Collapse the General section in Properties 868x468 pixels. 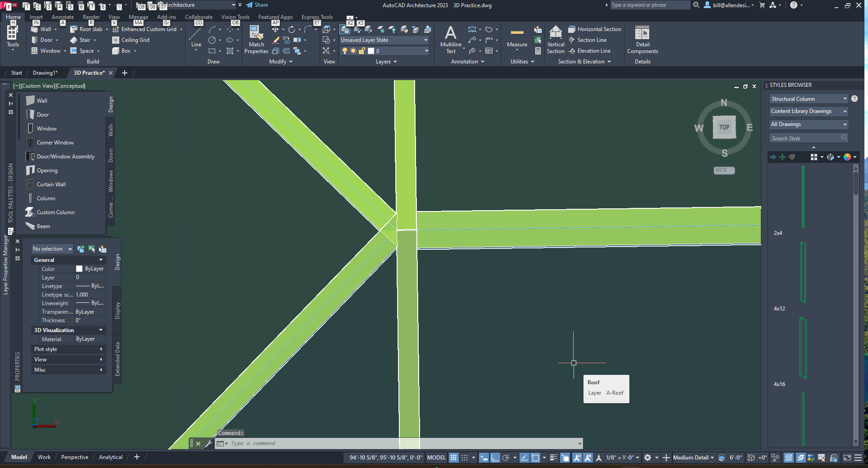(x=100, y=260)
